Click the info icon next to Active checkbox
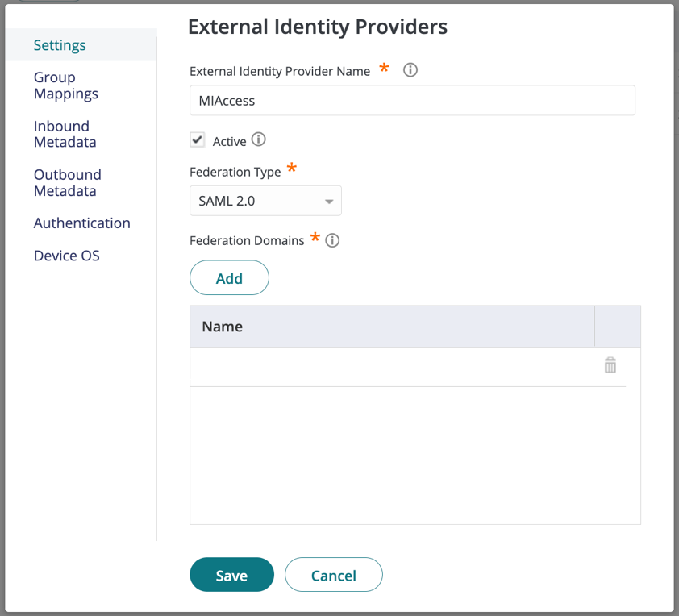Viewport: 679px width, 616px height. click(x=258, y=139)
